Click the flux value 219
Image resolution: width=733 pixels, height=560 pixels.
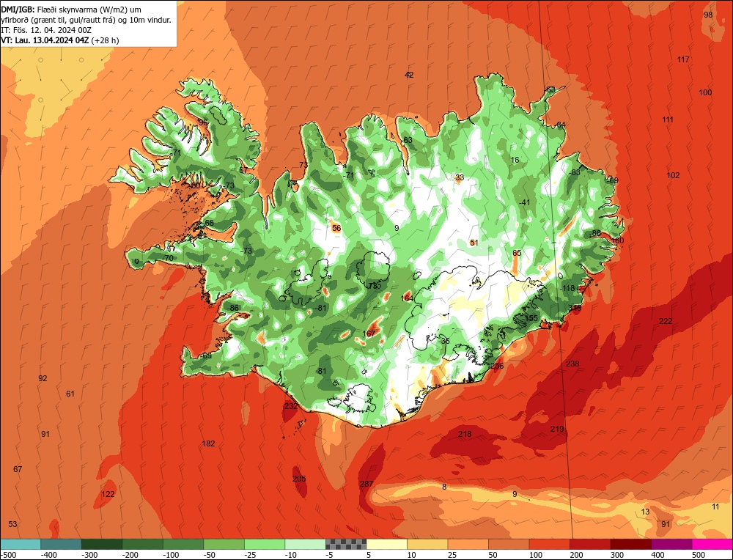[x=557, y=429]
